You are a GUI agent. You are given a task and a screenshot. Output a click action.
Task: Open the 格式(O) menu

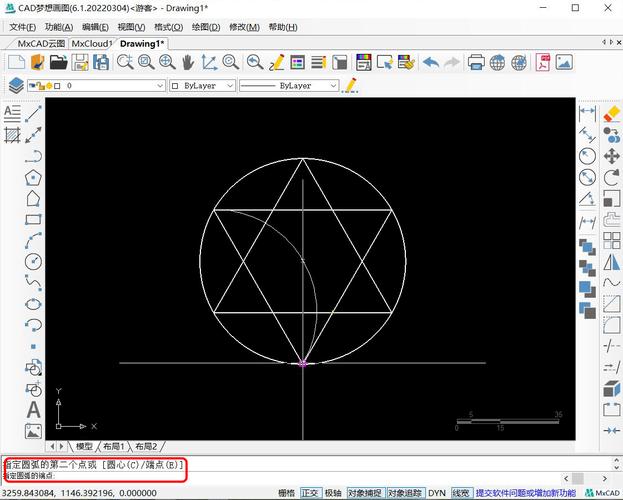[168, 27]
